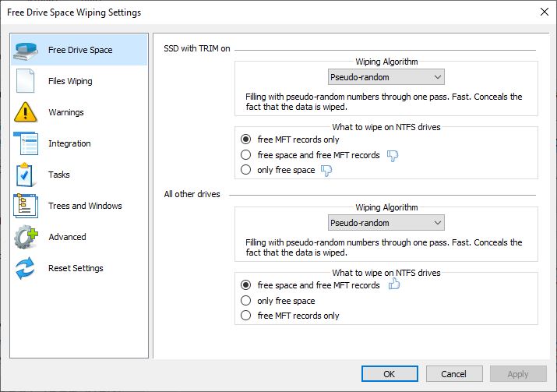The width and height of the screenshot is (557, 392).
Task: Confirm settings with the OK button
Action: [390, 374]
